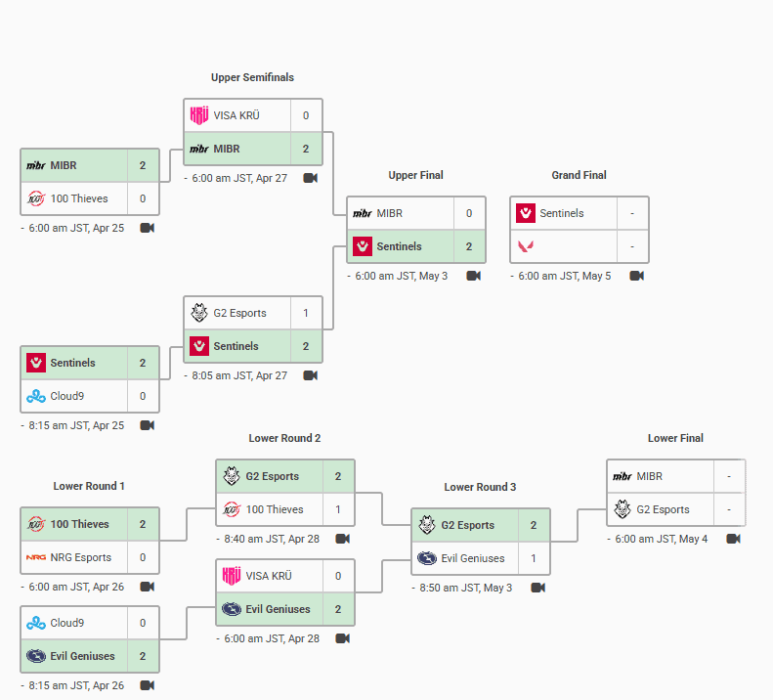Select Sentinels team name in Grand Final
Screen dimensions: 773x700
tap(562, 213)
